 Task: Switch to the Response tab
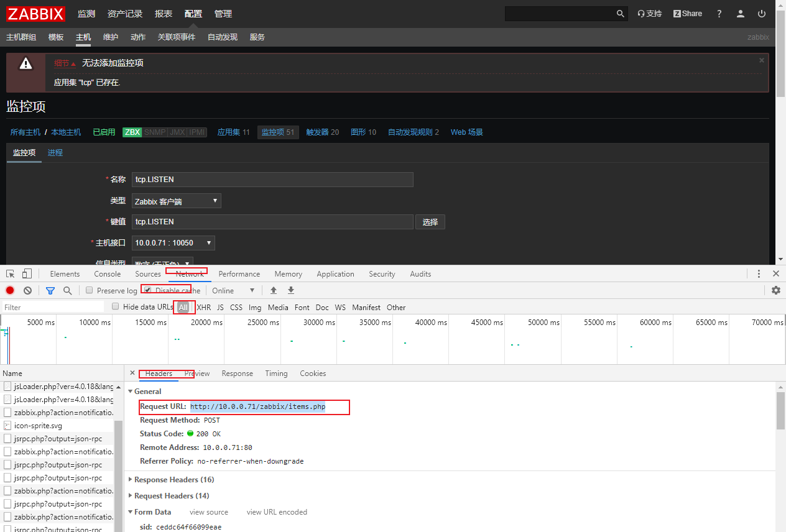[x=238, y=374]
